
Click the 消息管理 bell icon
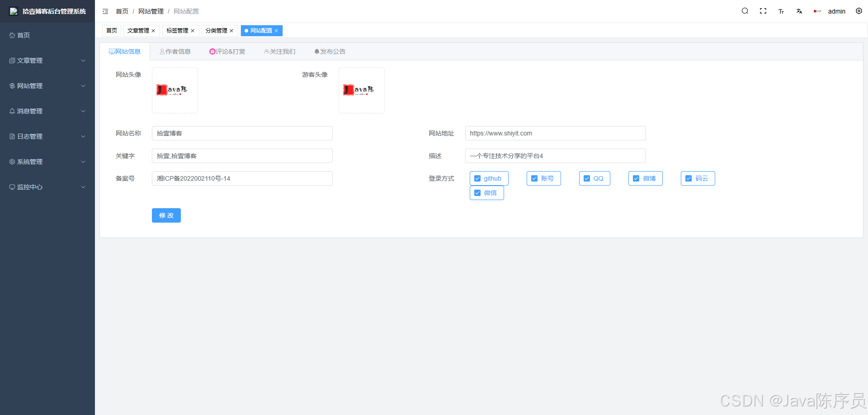coord(12,111)
